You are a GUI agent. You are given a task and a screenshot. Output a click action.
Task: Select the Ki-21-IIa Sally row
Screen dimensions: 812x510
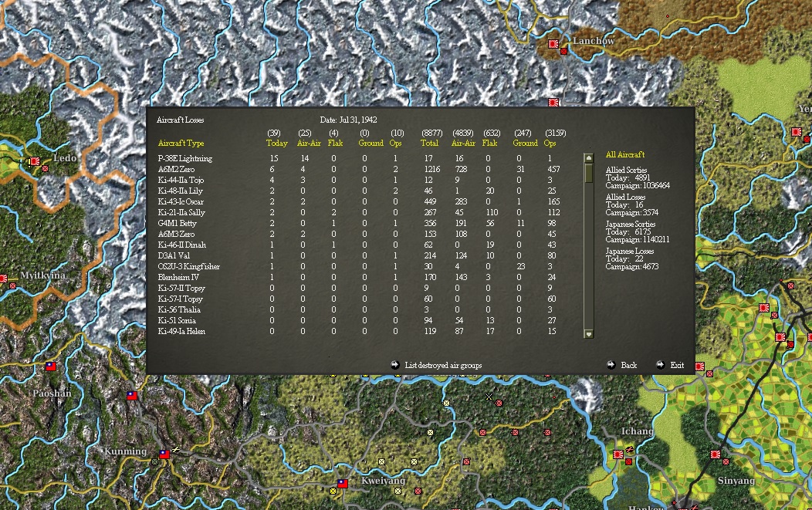(x=360, y=212)
